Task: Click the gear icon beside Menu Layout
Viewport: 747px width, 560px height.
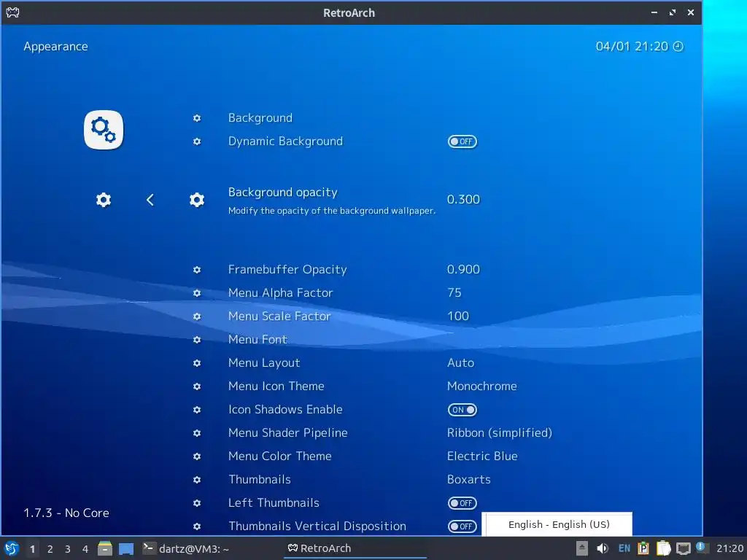Action: click(x=197, y=363)
